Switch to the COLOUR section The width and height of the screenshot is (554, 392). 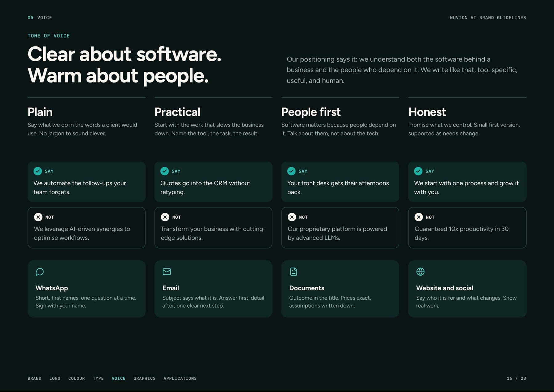[x=77, y=378]
